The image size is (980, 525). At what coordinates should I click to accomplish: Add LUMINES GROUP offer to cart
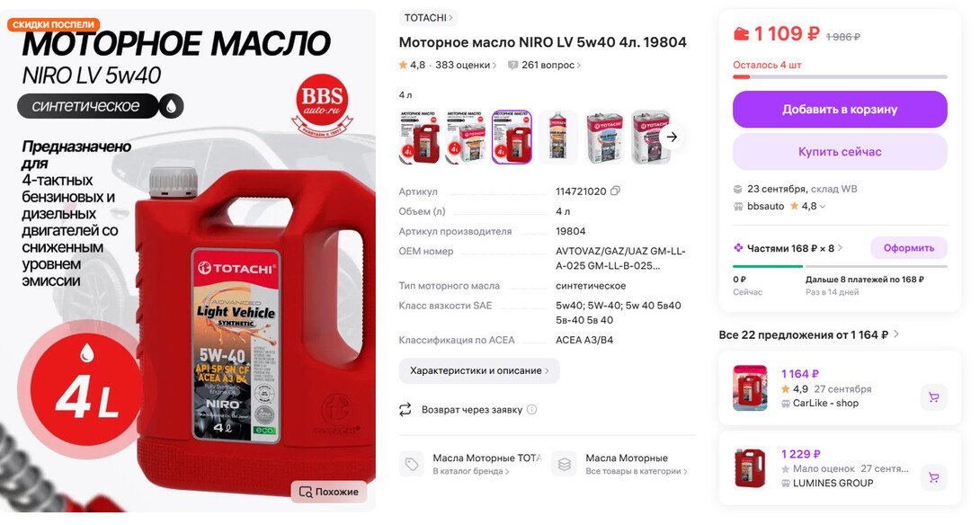click(934, 477)
